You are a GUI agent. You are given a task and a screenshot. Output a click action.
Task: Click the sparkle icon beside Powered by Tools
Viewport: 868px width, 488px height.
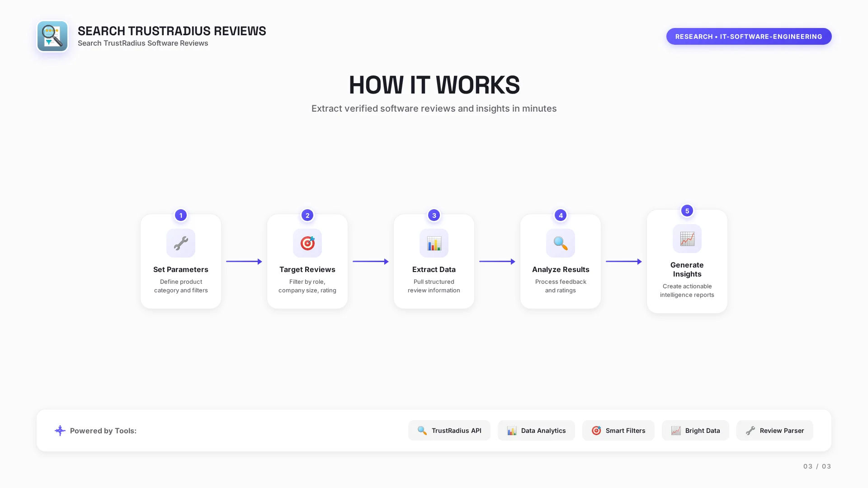click(60, 431)
